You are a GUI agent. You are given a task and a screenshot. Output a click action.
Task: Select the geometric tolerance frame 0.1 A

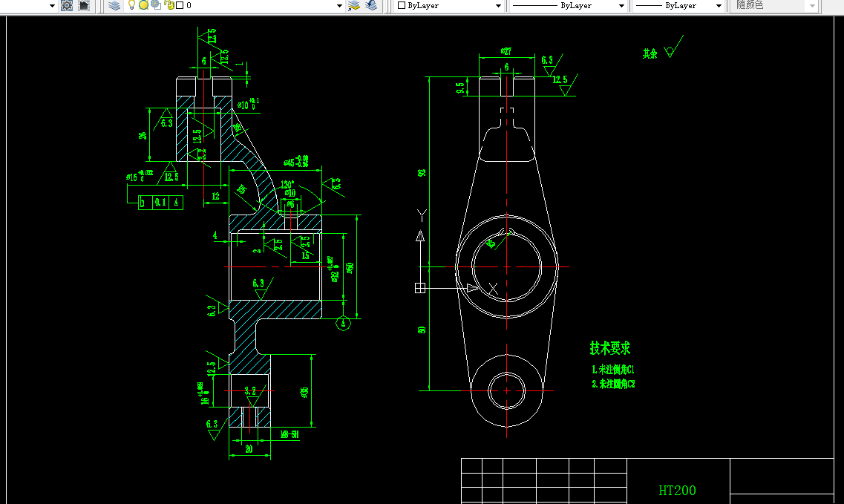pos(160,203)
